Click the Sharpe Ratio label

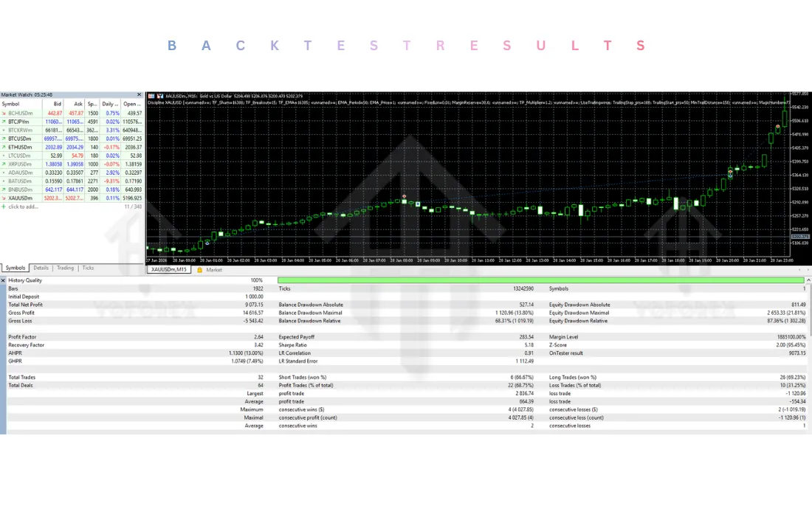292,344
